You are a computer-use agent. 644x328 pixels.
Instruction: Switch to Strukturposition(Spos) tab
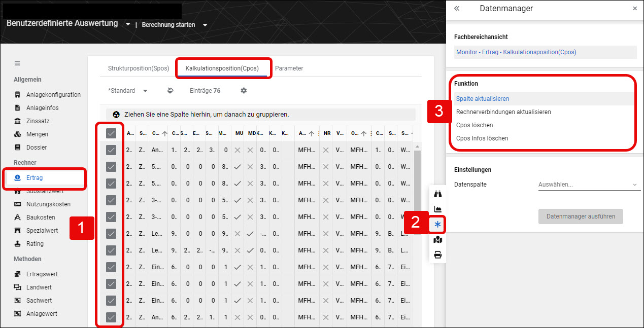point(139,68)
